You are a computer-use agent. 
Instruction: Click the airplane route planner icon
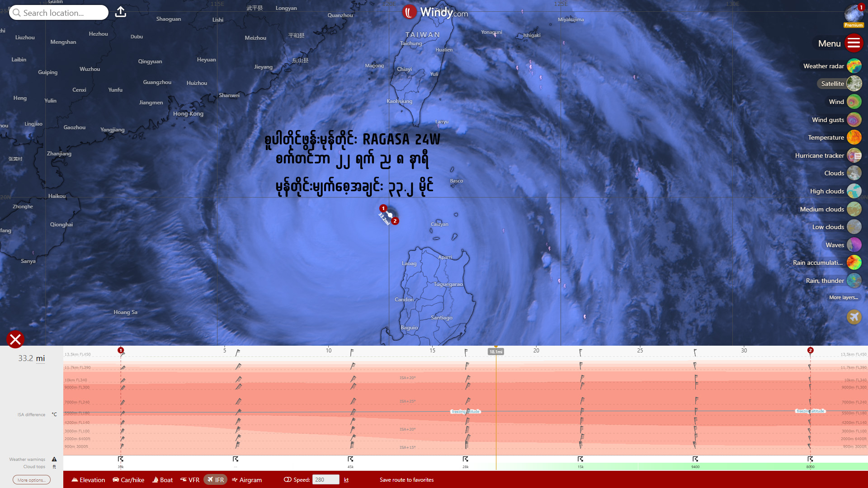854,317
